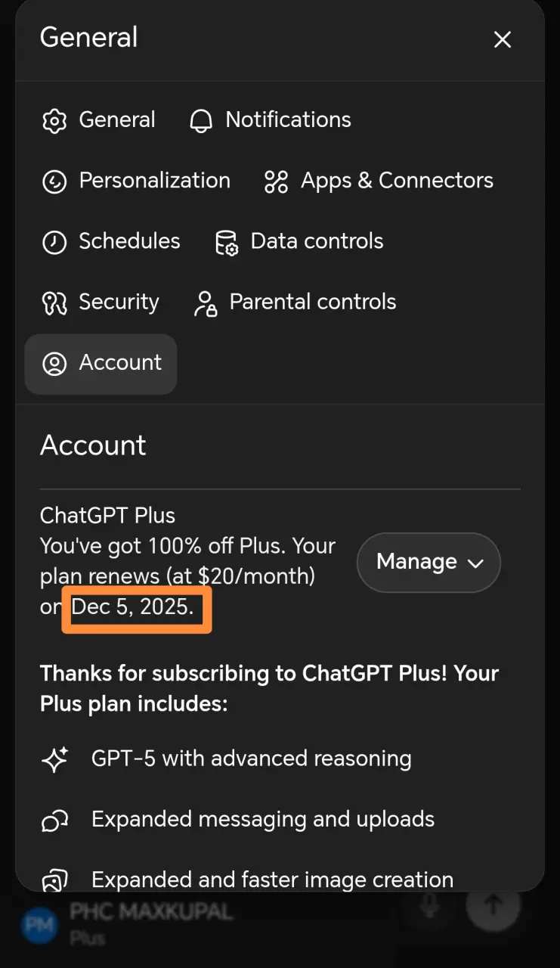Expand the Manage dropdown chevron

coord(475,563)
